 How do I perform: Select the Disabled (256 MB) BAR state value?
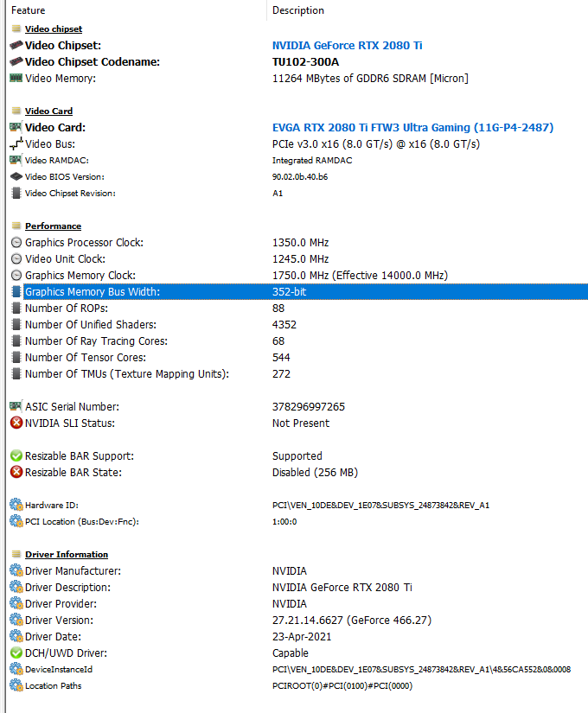point(315,473)
